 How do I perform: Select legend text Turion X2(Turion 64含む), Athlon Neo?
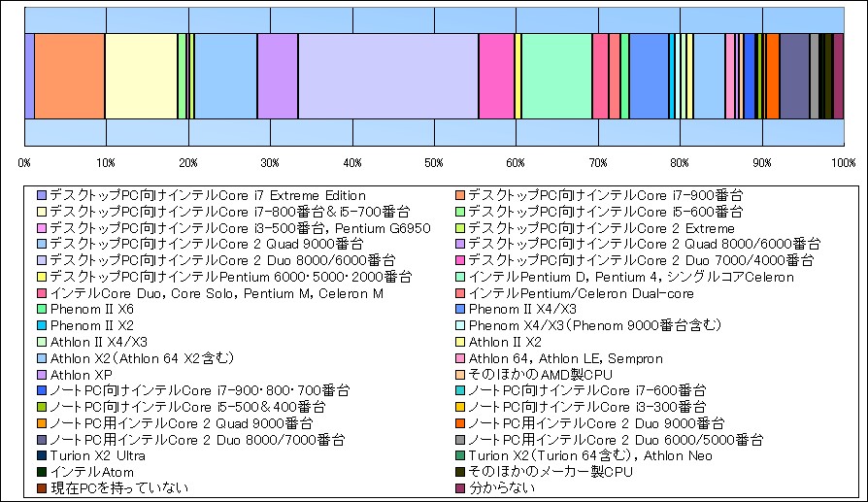pos(590,456)
